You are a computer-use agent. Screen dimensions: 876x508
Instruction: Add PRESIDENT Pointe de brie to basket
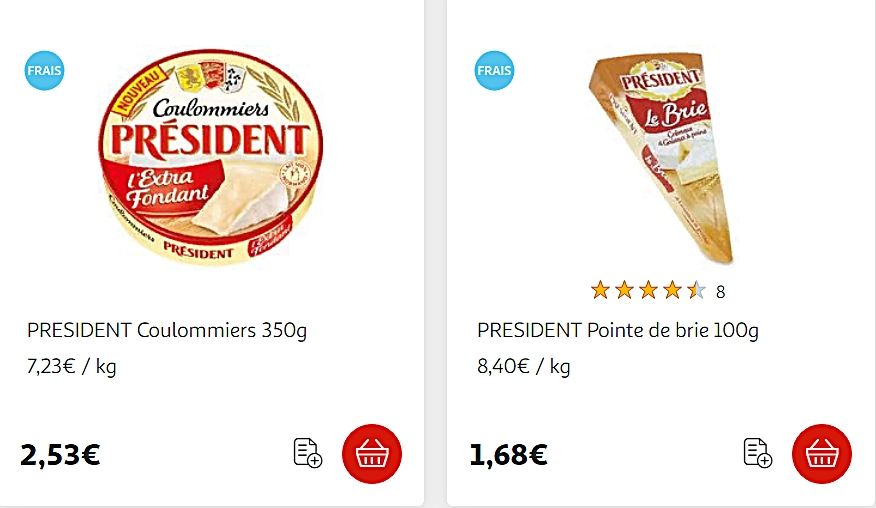(x=822, y=454)
